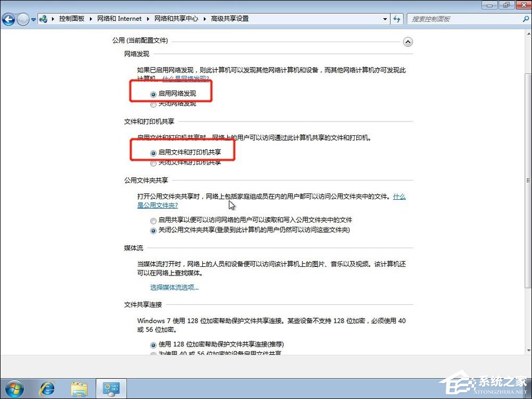The image size is (532, 399).
Task: Select 关闭网络发现 radio button
Action: tap(153, 104)
